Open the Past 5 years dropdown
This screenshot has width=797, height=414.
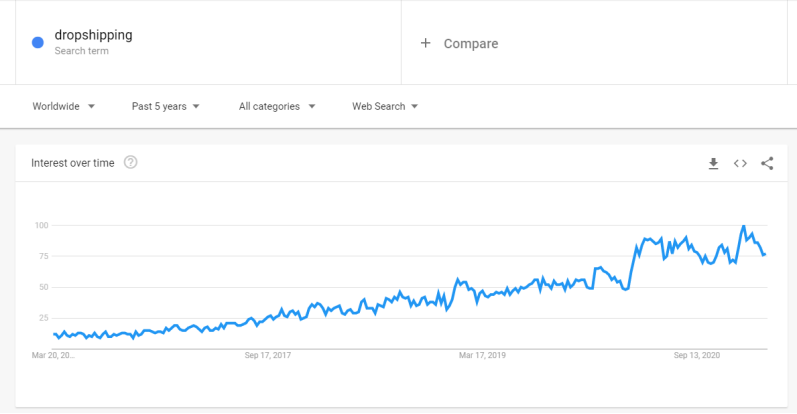pos(166,106)
